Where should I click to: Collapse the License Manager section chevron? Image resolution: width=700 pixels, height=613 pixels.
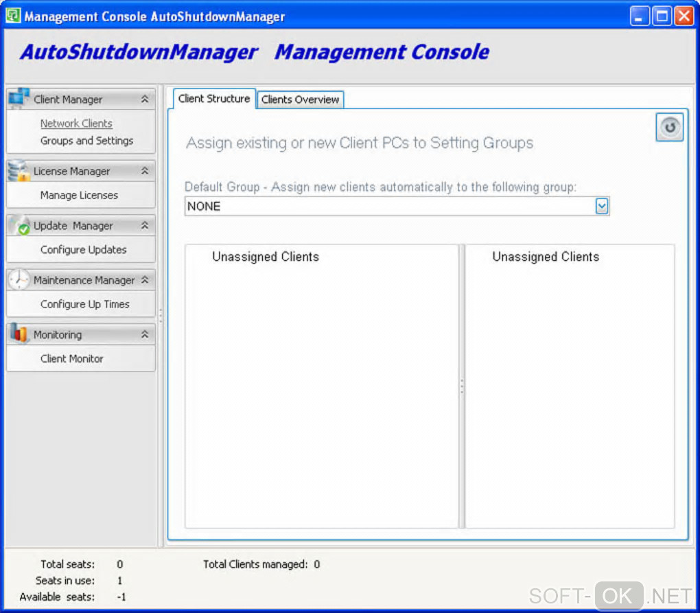click(x=145, y=171)
